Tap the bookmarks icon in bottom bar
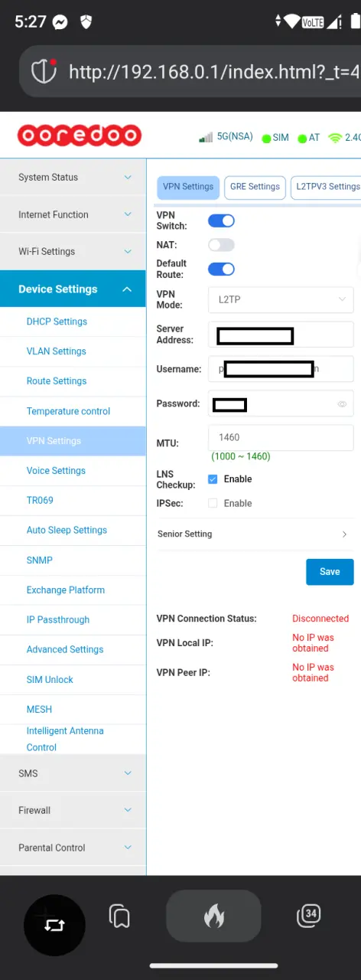This screenshot has width=361, height=980. [119, 916]
